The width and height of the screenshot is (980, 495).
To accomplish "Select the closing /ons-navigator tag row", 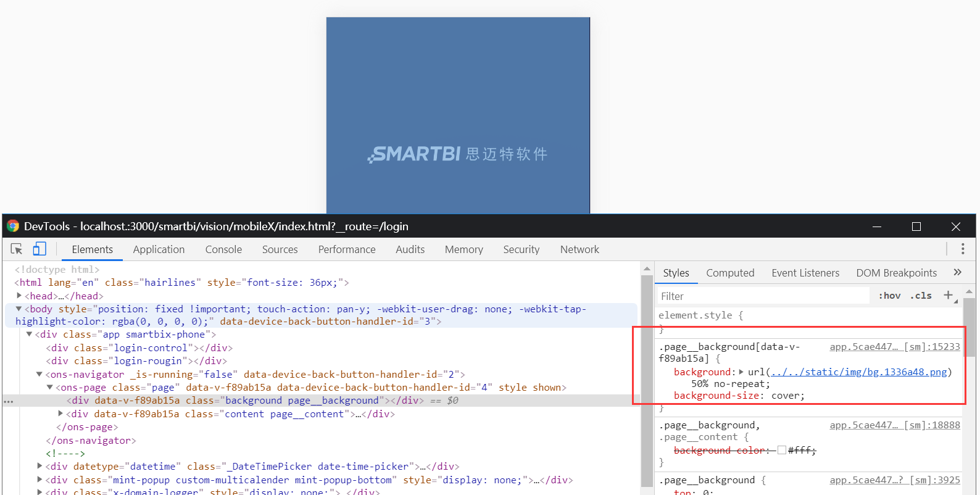I will [x=91, y=441].
